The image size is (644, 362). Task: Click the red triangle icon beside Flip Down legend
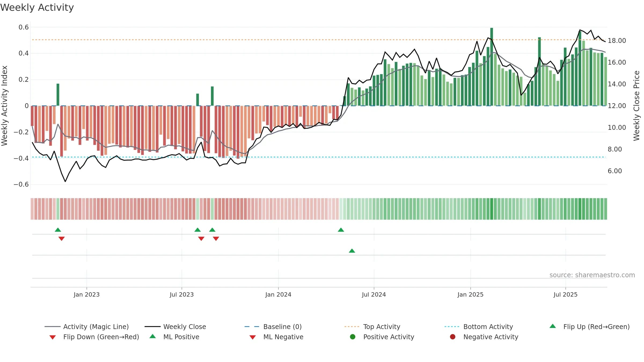pyautogui.click(x=53, y=337)
